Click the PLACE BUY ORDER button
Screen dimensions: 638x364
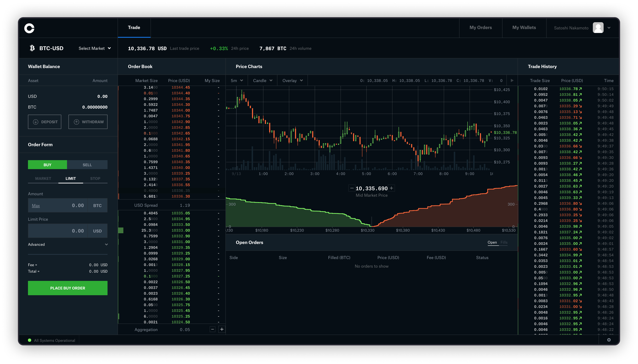[68, 288]
